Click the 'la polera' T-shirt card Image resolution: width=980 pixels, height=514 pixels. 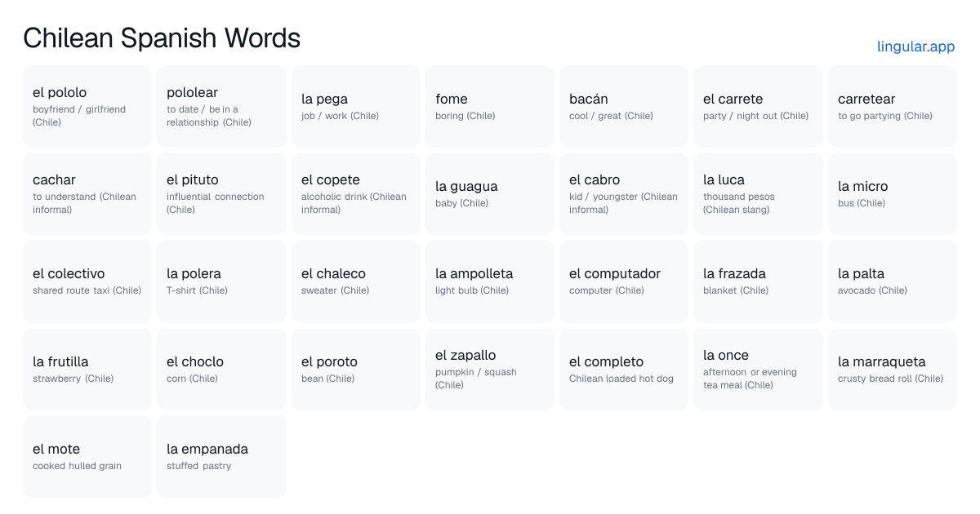pos(221,281)
